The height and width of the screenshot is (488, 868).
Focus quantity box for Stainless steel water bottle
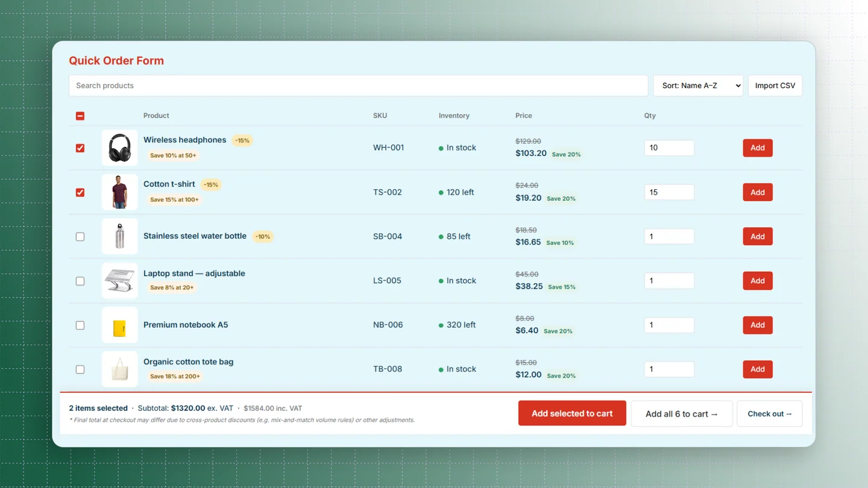pos(669,237)
